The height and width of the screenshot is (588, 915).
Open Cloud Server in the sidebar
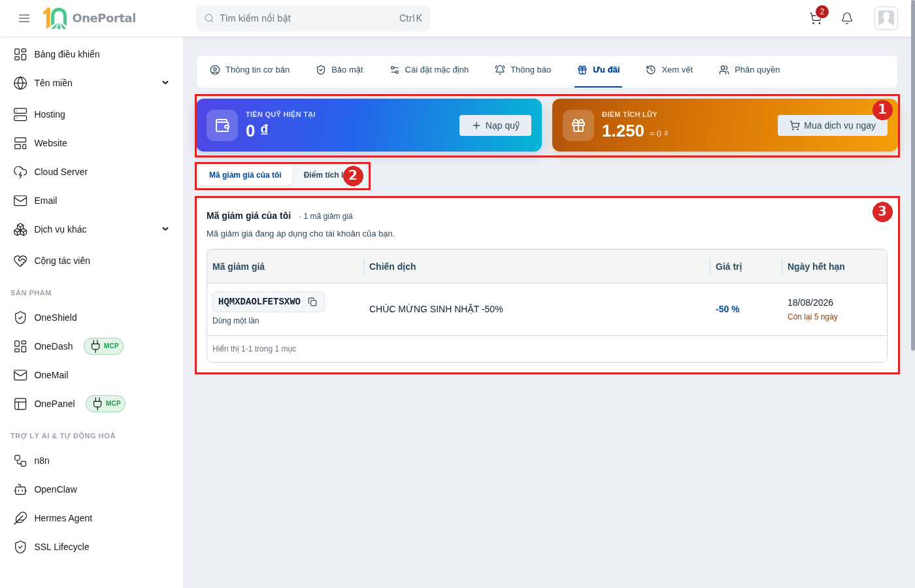pyautogui.click(x=91, y=172)
